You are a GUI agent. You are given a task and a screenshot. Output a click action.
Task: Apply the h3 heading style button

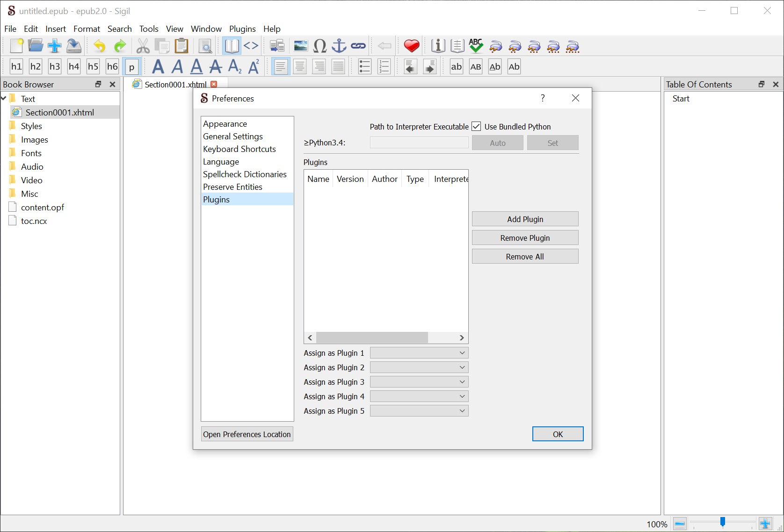click(x=55, y=66)
